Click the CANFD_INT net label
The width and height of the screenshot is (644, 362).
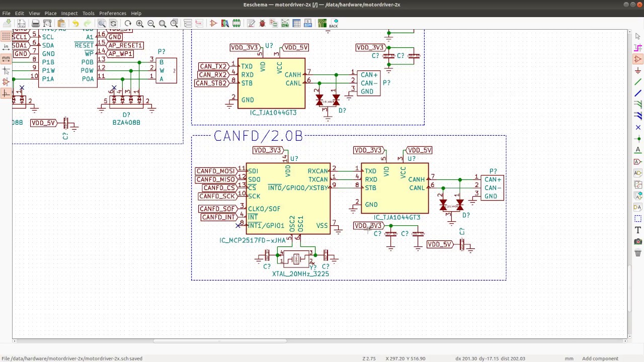coord(219,217)
